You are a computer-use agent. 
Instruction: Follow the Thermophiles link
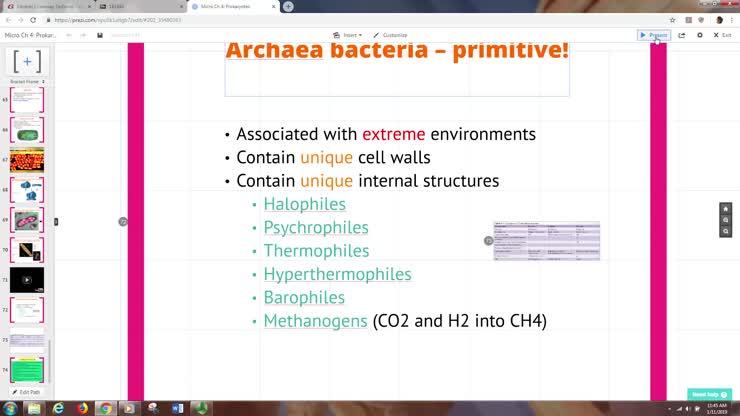(316, 251)
